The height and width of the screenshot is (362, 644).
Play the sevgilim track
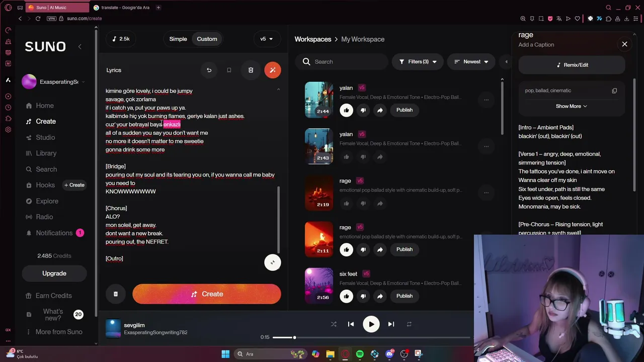(x=371, y=324)
